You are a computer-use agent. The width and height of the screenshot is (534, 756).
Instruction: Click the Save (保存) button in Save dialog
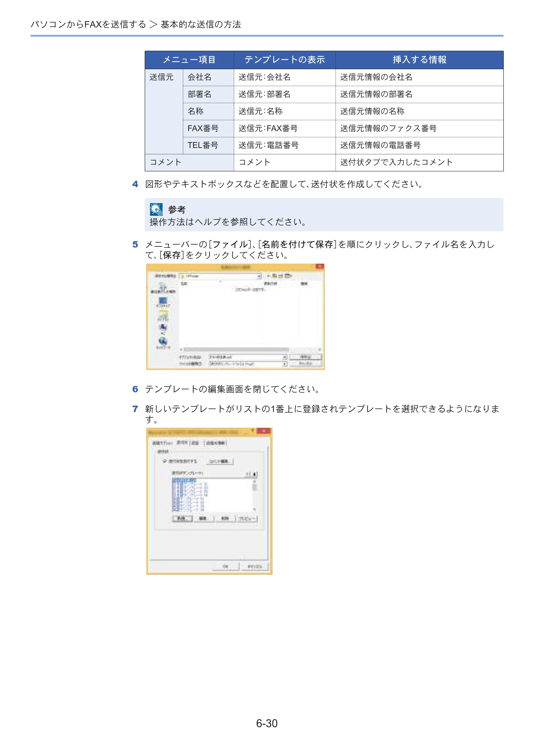click(305, 357)
